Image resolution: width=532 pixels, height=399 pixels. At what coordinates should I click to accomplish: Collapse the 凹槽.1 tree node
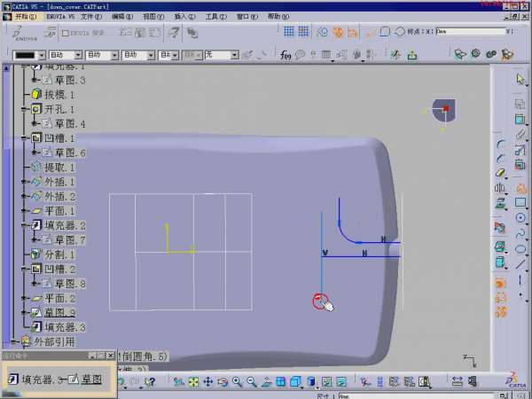click(x=26, y=138)
